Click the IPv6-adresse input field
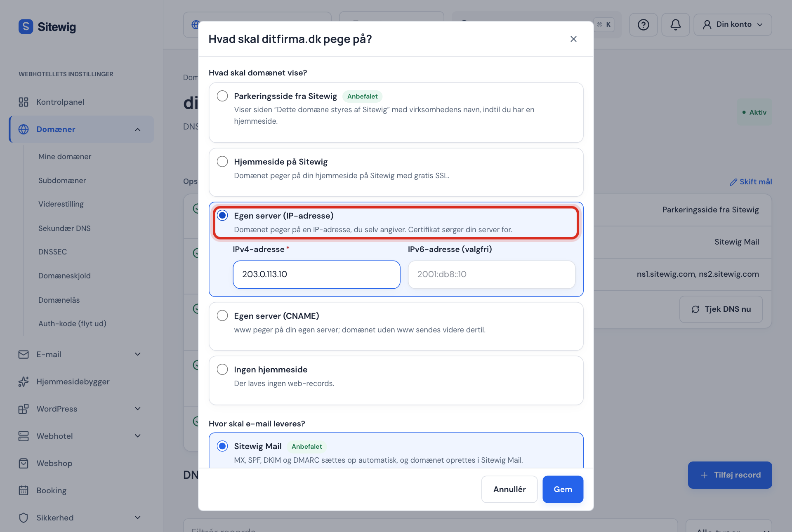 (492, 274)
